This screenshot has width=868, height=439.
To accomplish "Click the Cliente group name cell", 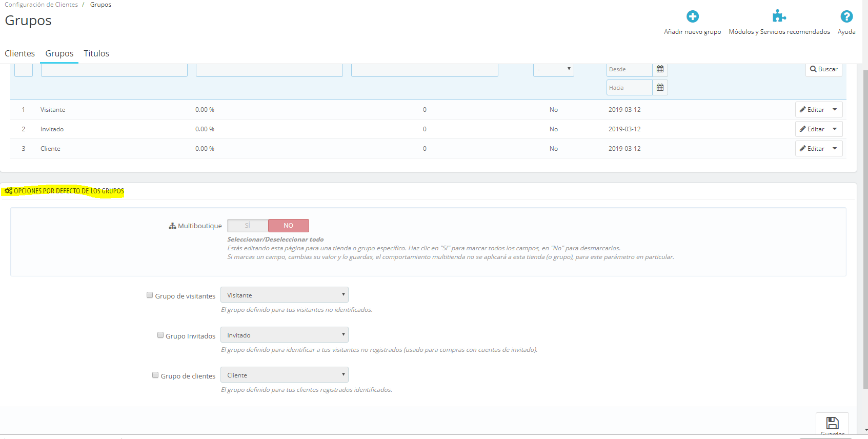I will pos(50,149).
